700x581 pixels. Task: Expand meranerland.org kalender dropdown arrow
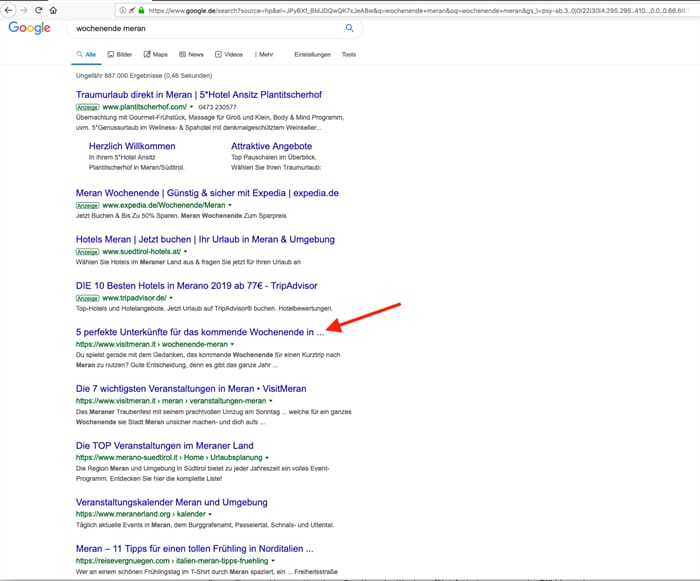click(210, 514)
